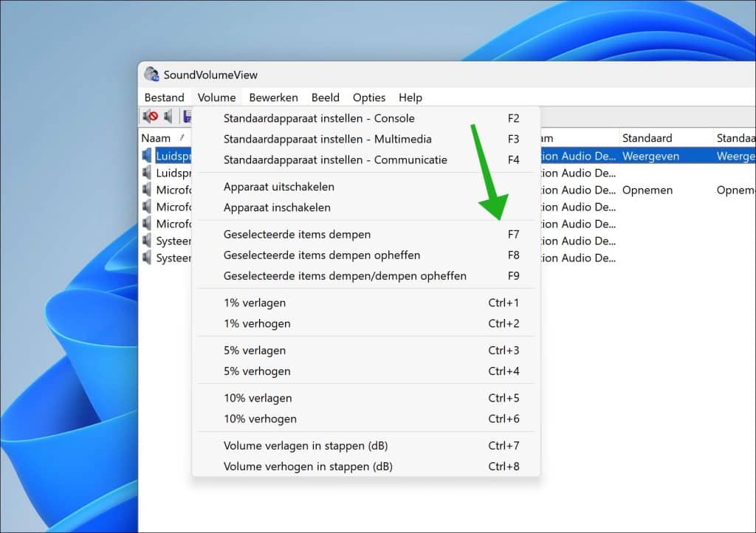Click the blue speaker icon of highlighted Luidspr row

[x=147, y=156]
